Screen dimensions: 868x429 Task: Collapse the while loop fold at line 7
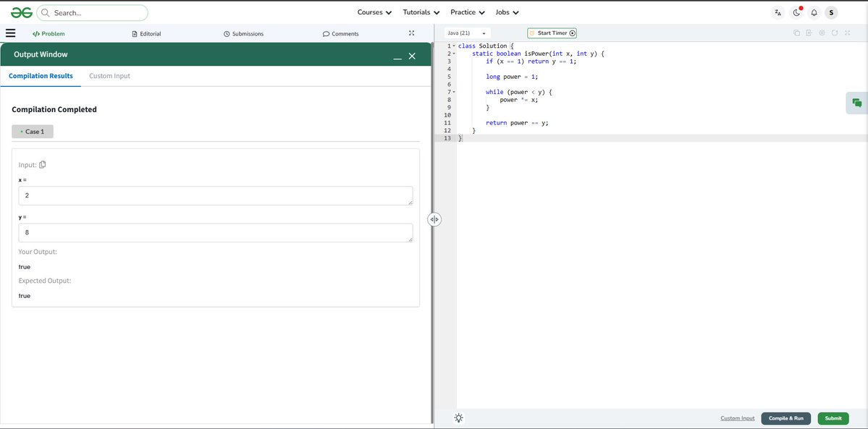pos(454,92)
